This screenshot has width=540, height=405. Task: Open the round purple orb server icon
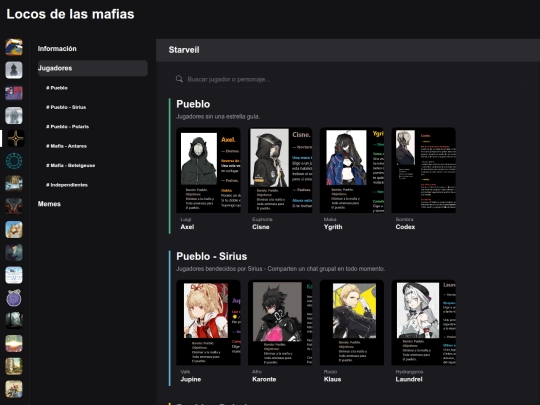coord(14,298)
